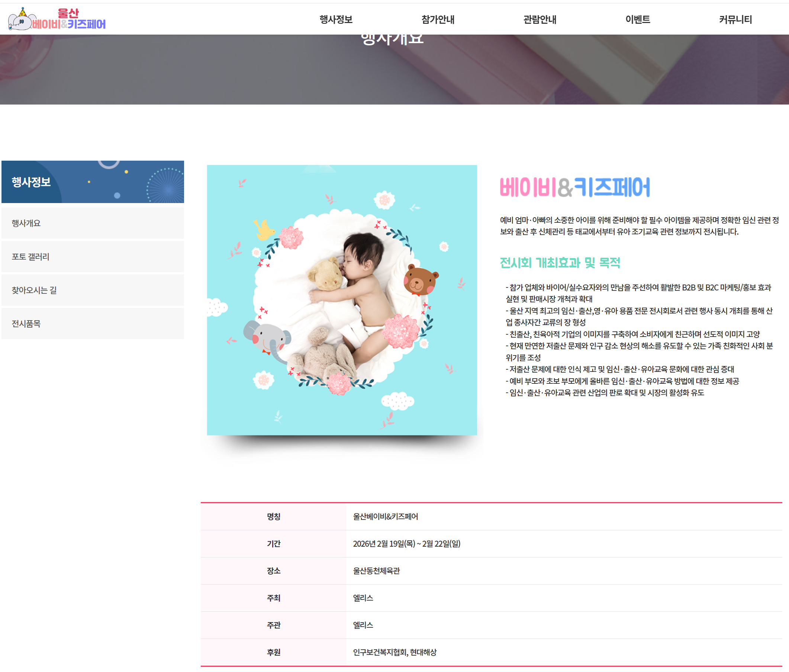Open 전시품목 in the sidebar
Image resolution: width=789 pixels, height=672 pixels.
pyautogui.click(x=26, y=324)
